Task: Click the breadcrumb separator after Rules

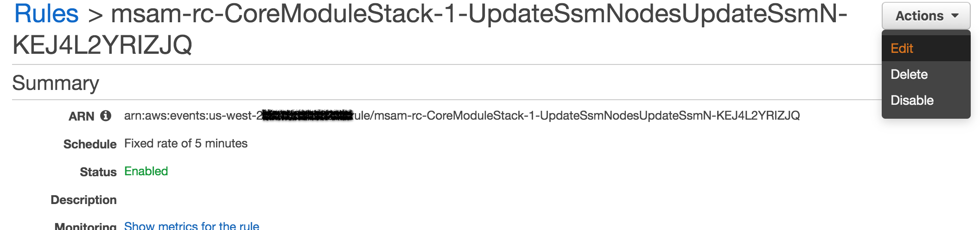Action: click(95, 15)
